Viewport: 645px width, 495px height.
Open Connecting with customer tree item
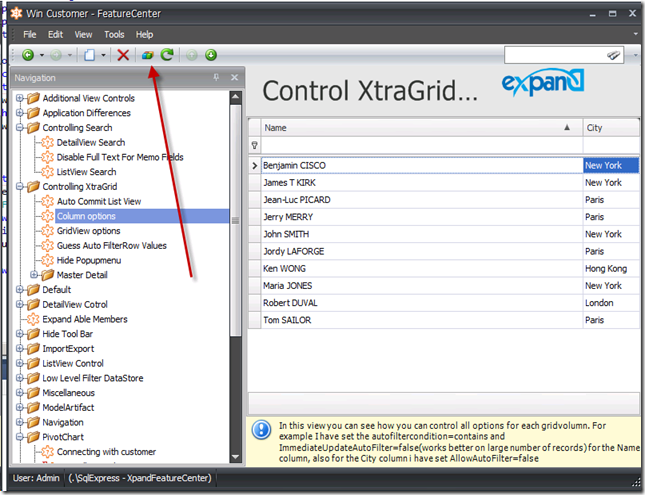[107, 452]
